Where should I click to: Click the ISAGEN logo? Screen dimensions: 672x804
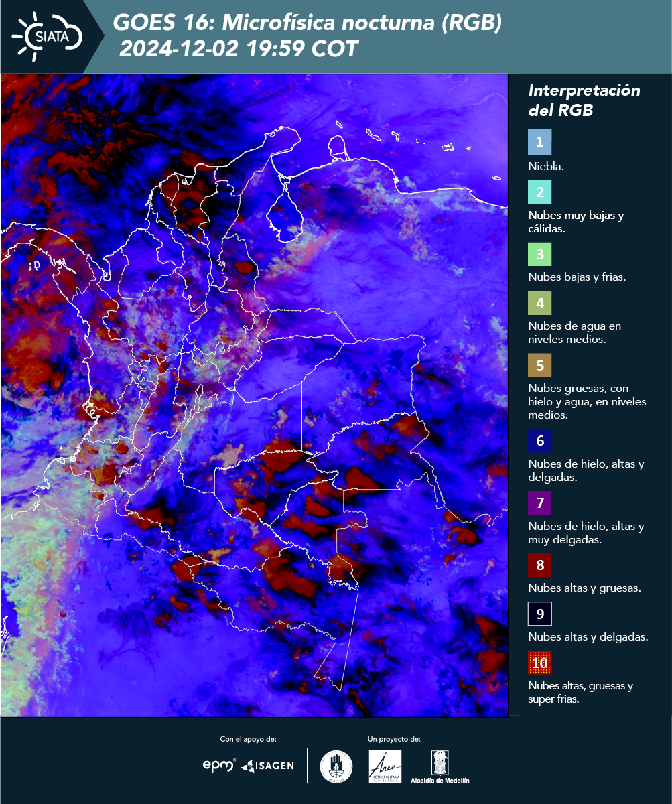[x=267, y=766]
